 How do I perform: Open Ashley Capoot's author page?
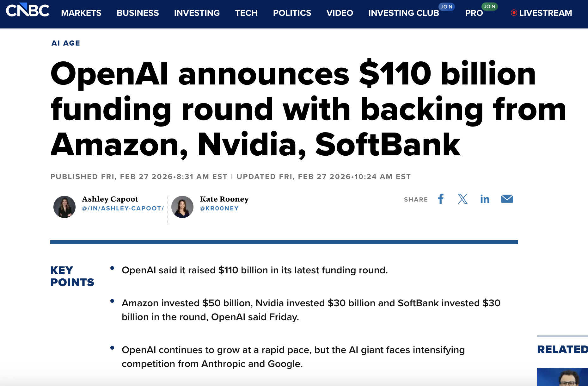point(110,199)
